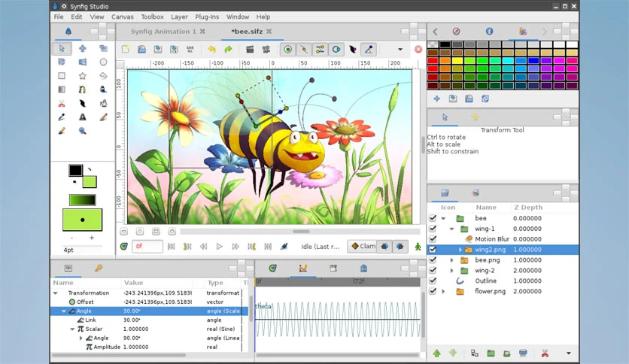Collapse the Transformation parameter

coord(56,293)
